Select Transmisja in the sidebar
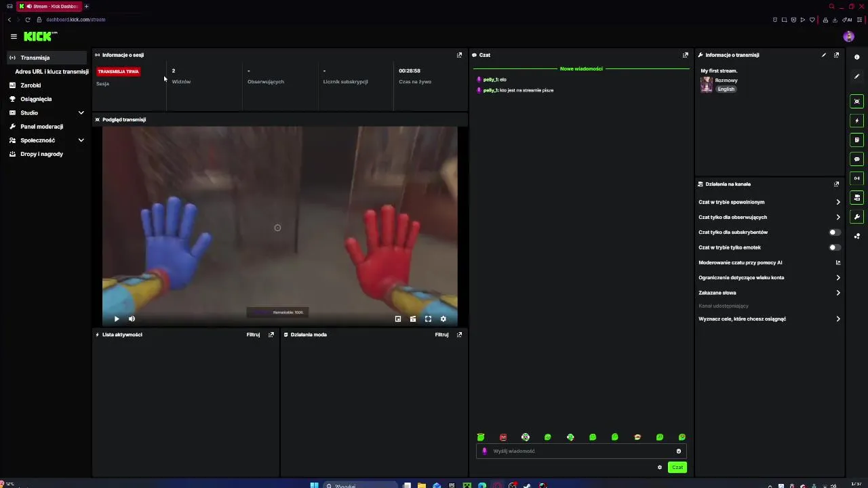The height and width of the screenshot is (488, 868). pos(47,58)
